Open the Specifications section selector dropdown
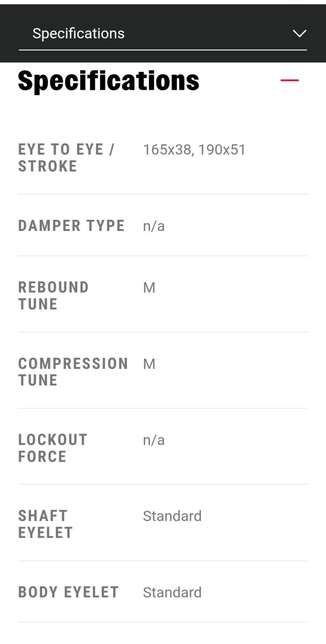The height and width of the screenshot is (644, 326). click(x=162, y=33)
